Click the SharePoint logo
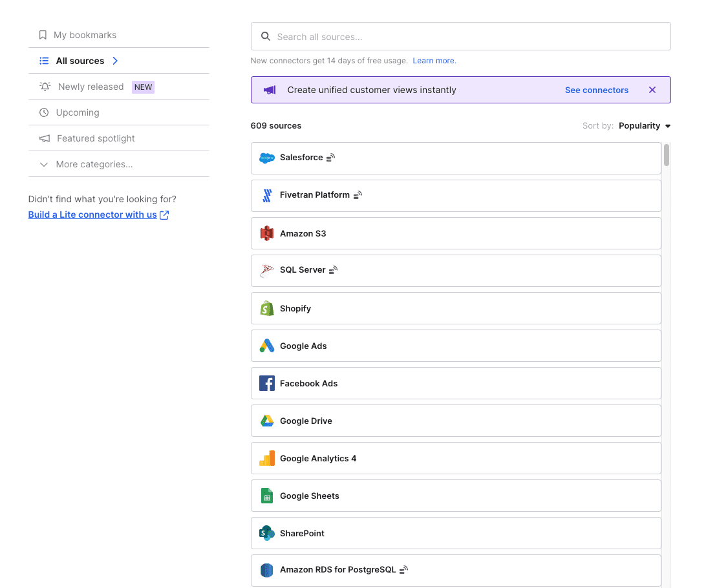Viewport: 706px width, 588px height. pyautogui.click(x=267, y=533)
